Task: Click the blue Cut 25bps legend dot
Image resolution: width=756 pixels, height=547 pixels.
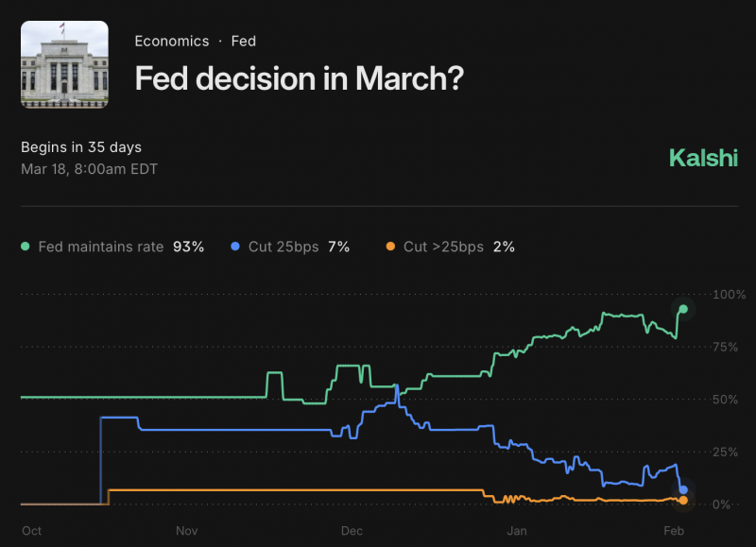Action: tap(235, 247)
